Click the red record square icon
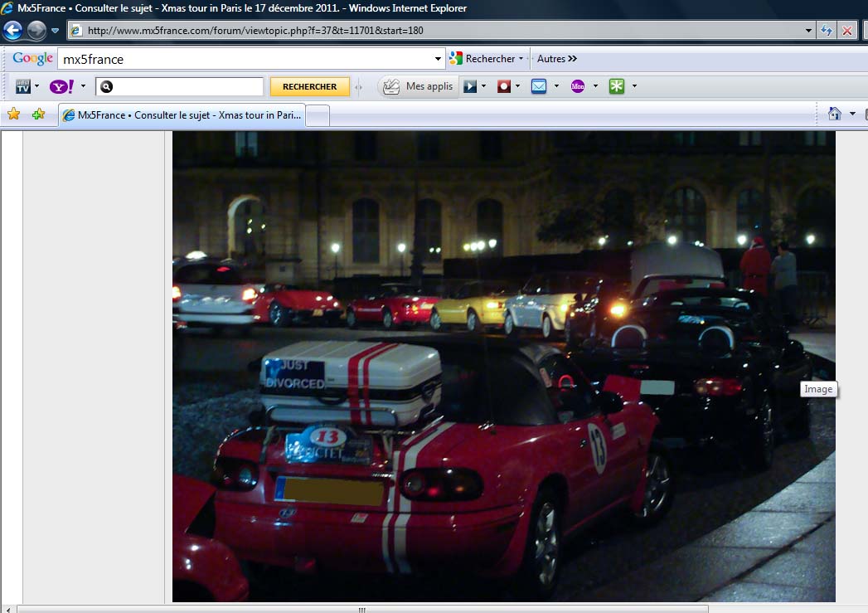 [504, 86]
